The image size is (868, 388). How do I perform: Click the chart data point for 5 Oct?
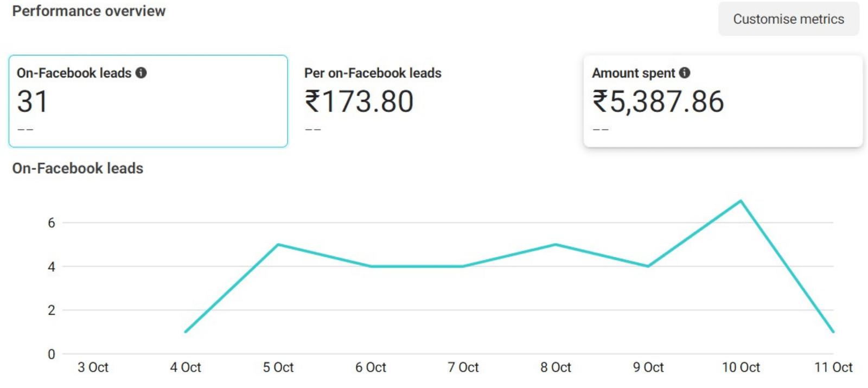pyautogui.click(x=278, y=245)
